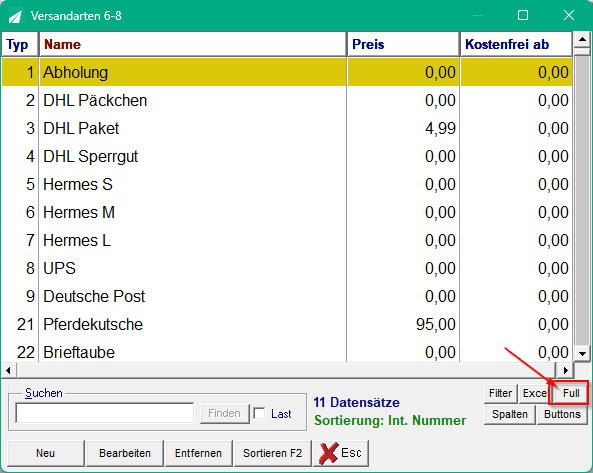Click the app logo in title bar
The height and width of the screenshot is (473, 593).
16,16
